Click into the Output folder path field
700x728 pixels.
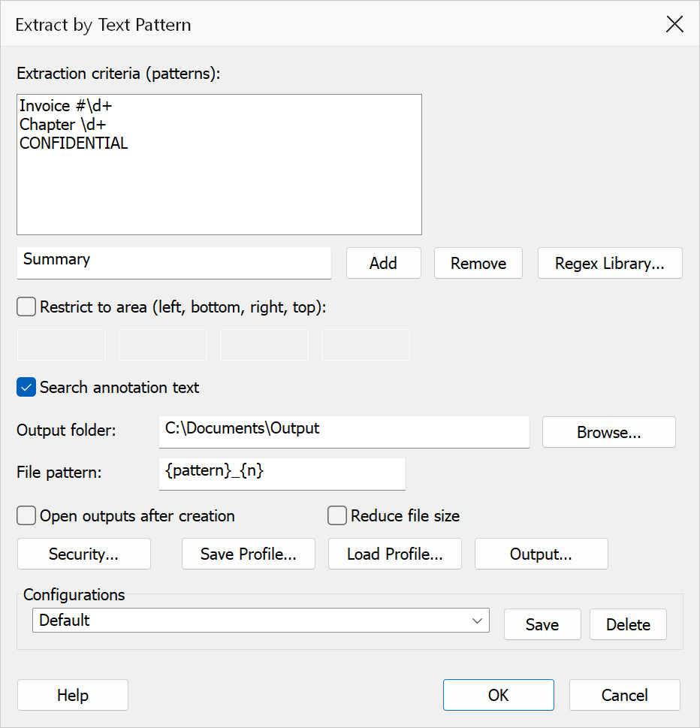344,432
